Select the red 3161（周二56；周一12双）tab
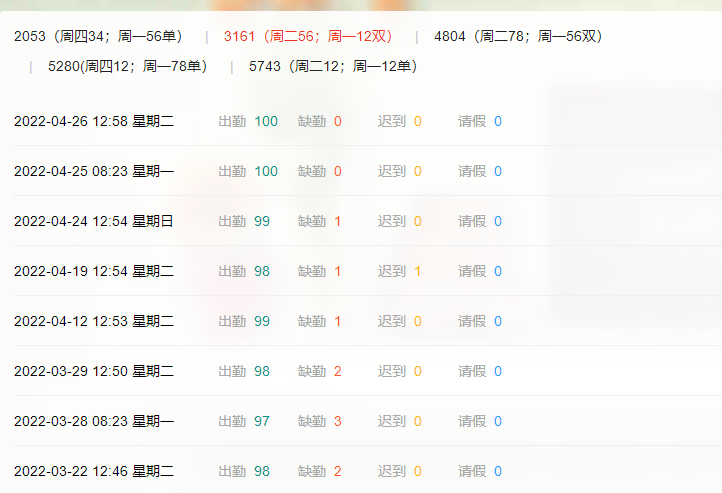The height and width of the screenshot is (493, 722). (308, 37)
